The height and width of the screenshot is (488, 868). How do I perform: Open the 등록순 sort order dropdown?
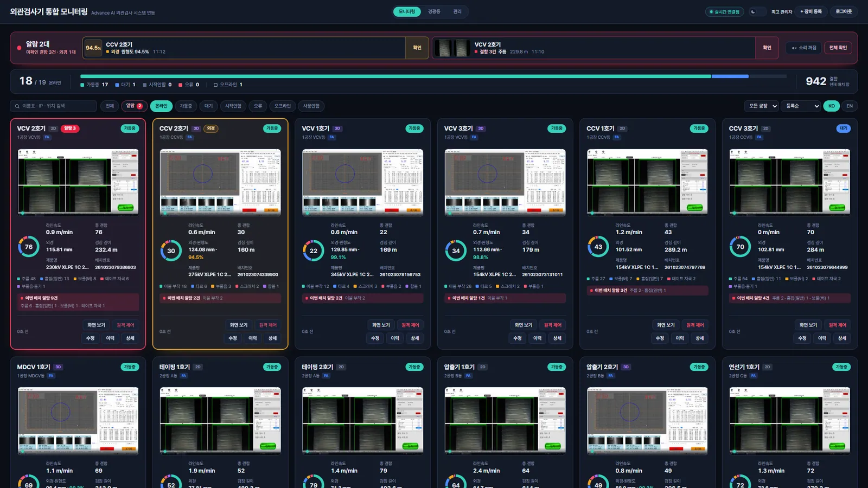(x=802, y=106)
